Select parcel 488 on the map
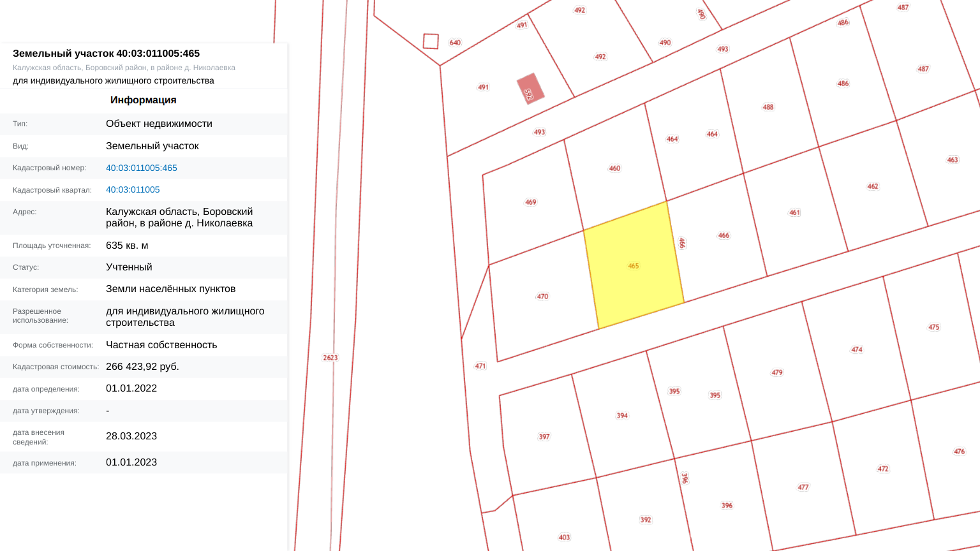The height and width of the screenshot is (551, 980). 768,107
